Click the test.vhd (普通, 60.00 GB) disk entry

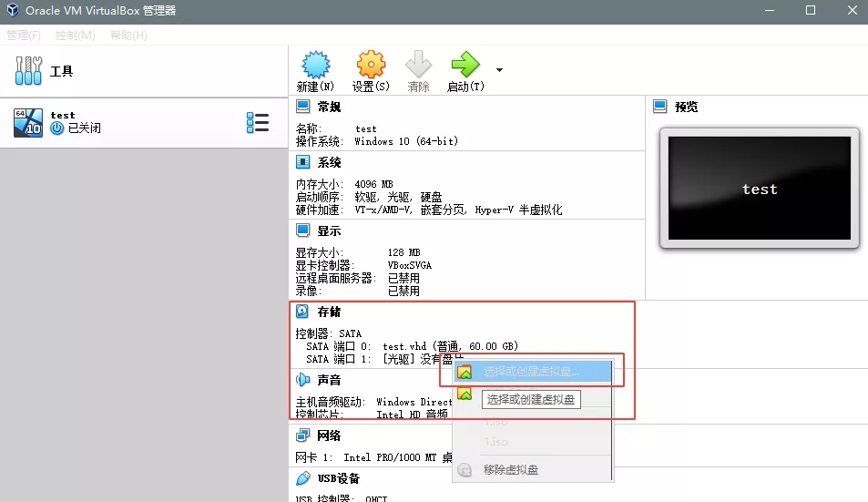pos(450,346)
